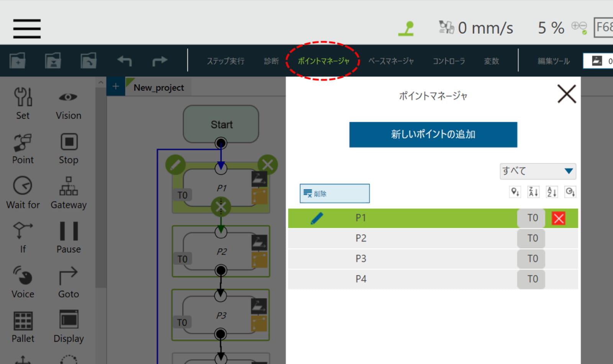
Task: Select the Voice node icon
Action: click(23, 275)
